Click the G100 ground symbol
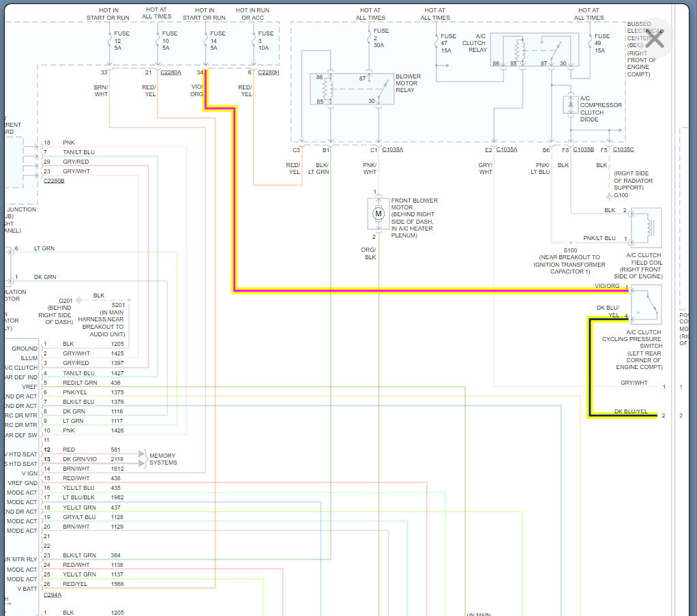697x616 pixels. (x=609, y=196)
